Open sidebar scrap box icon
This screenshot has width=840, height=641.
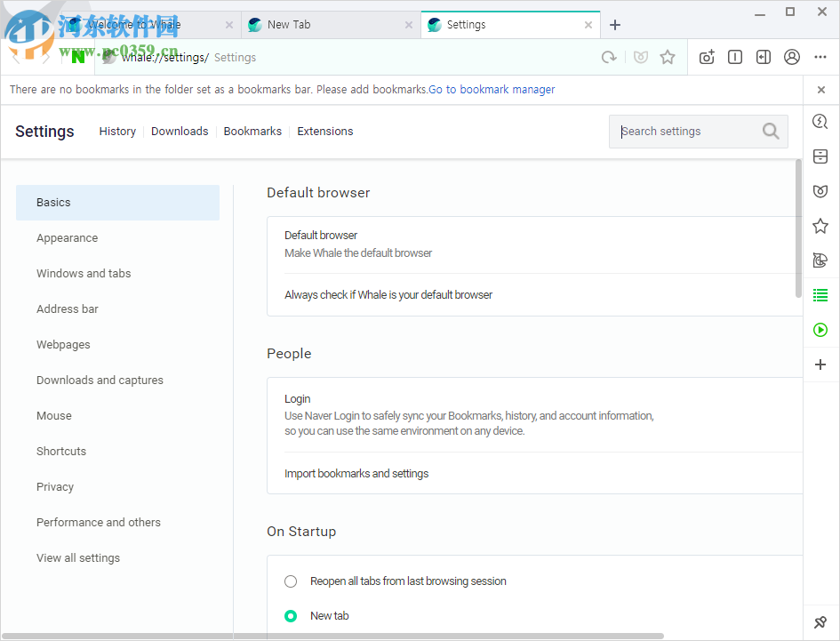coord(820,156)
